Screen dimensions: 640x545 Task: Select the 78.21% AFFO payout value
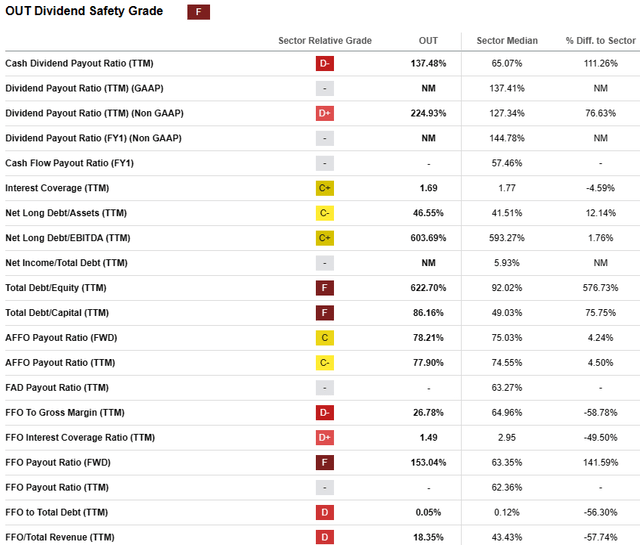[428, 338]
